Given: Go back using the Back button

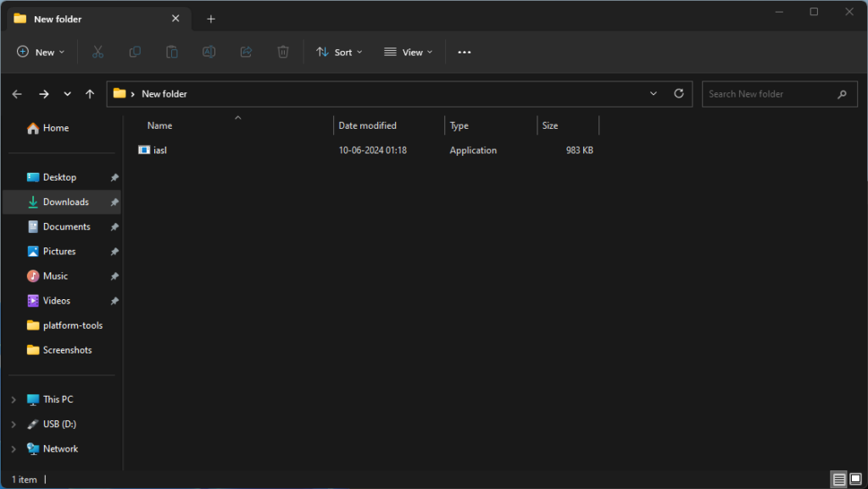Looking at the screenshot, I should pos(17,93).
